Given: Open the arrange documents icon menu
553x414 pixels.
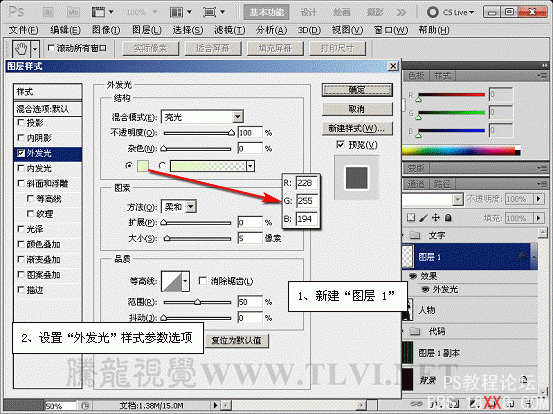Looking at the screenshot, I should (x=180, y=12).
